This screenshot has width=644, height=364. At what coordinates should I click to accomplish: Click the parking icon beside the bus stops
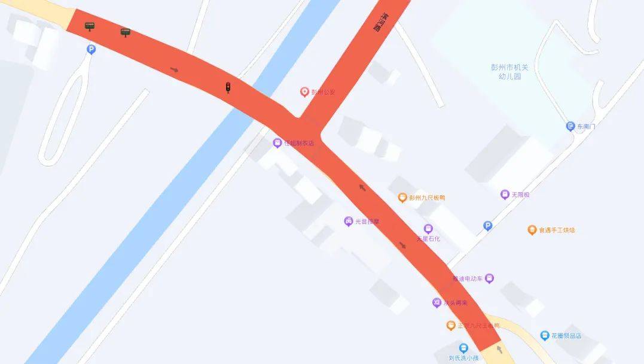click(91, 50)
